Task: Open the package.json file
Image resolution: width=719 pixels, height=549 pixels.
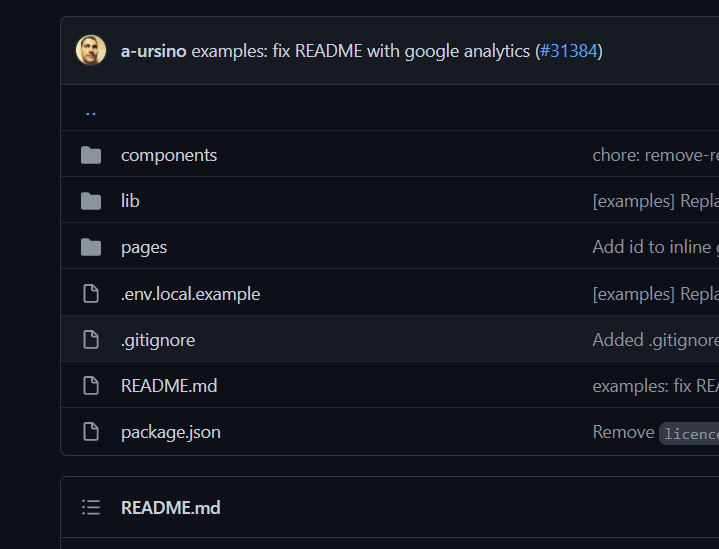Action: (x=171, y=432)
